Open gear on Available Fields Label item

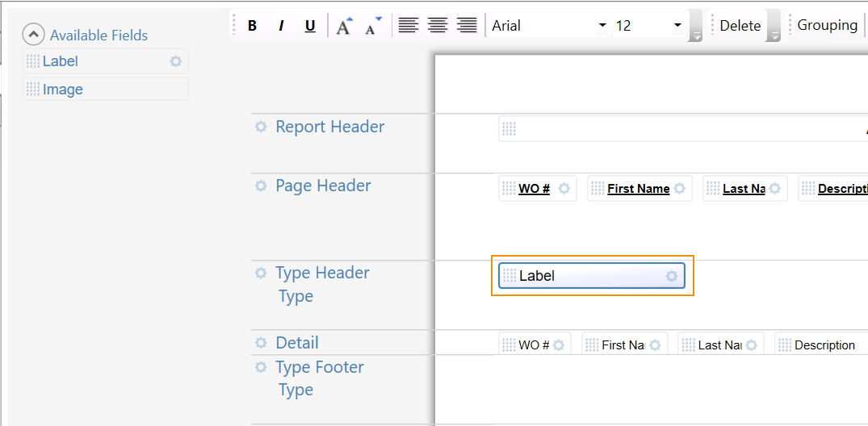coord(176,61)
